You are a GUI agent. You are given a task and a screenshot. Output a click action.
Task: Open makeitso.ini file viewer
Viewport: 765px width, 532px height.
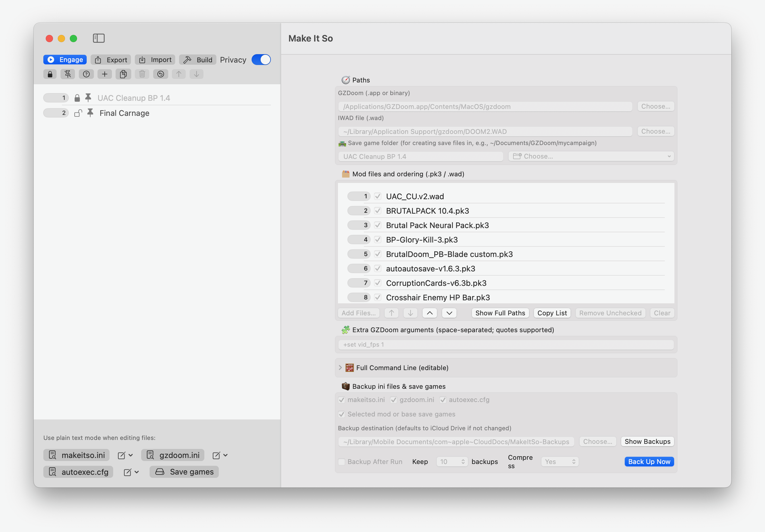[77, 455]
